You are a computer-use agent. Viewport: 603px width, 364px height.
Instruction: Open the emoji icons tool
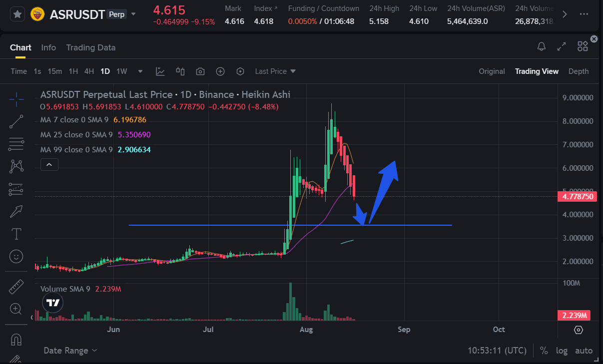pos(16,256)
